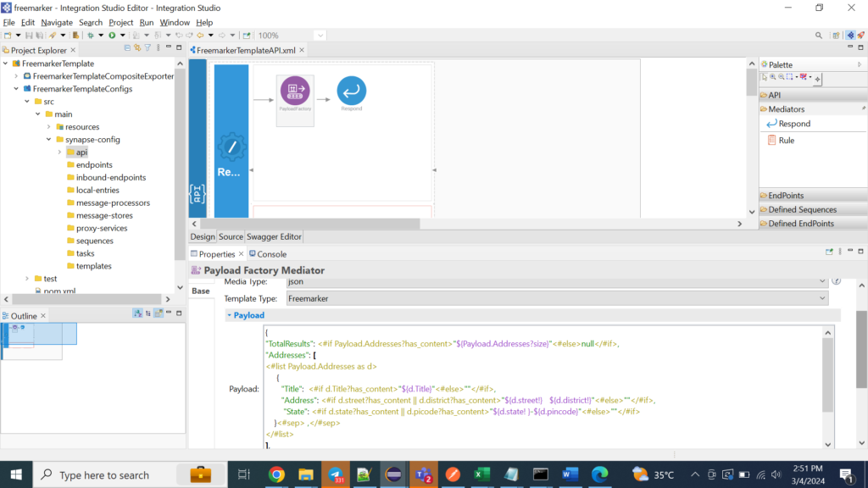Select the Respond mediator node in diagram
This screenshot has width=868, height=488.
click(351, 91)
